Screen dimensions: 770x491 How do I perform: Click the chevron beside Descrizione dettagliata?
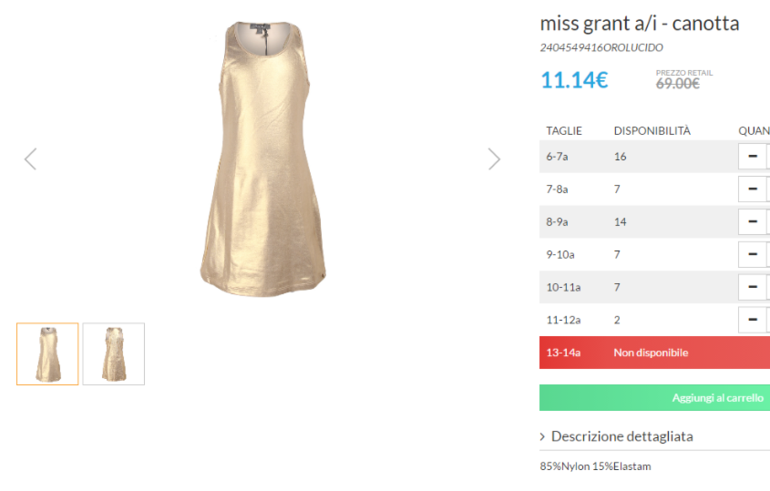click(x=542, y=436)
